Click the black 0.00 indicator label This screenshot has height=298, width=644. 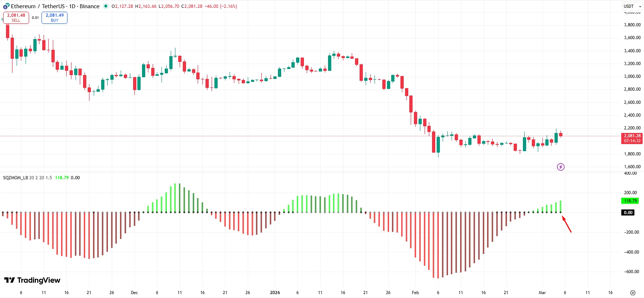[628, 213]
